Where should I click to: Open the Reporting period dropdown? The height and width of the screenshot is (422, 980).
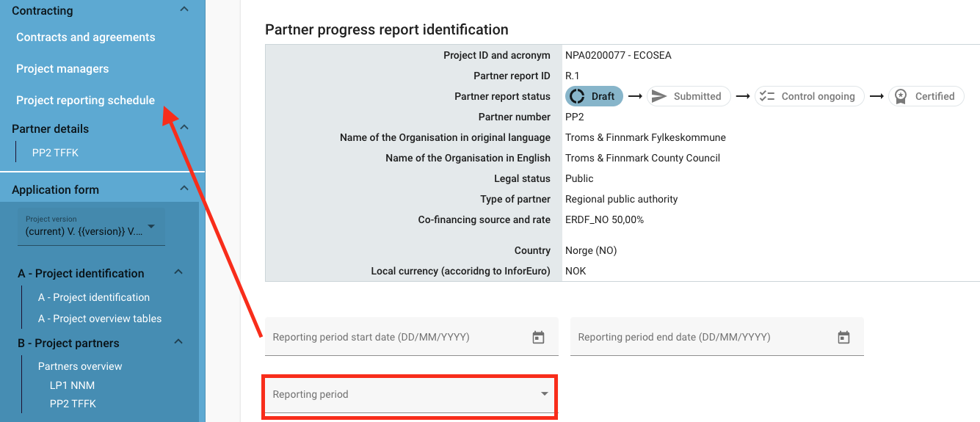[410, 395]
